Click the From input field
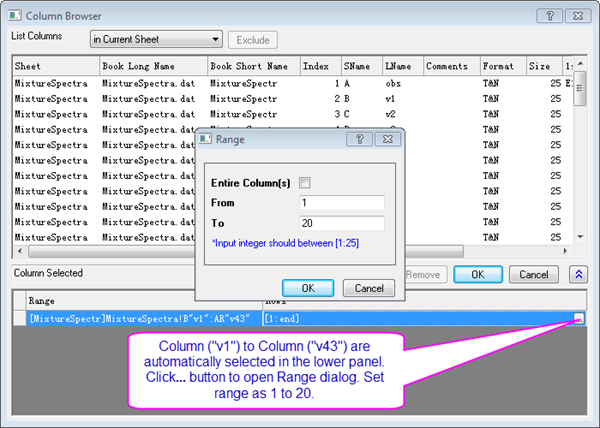The image size is (600, 428). (341, 203)
